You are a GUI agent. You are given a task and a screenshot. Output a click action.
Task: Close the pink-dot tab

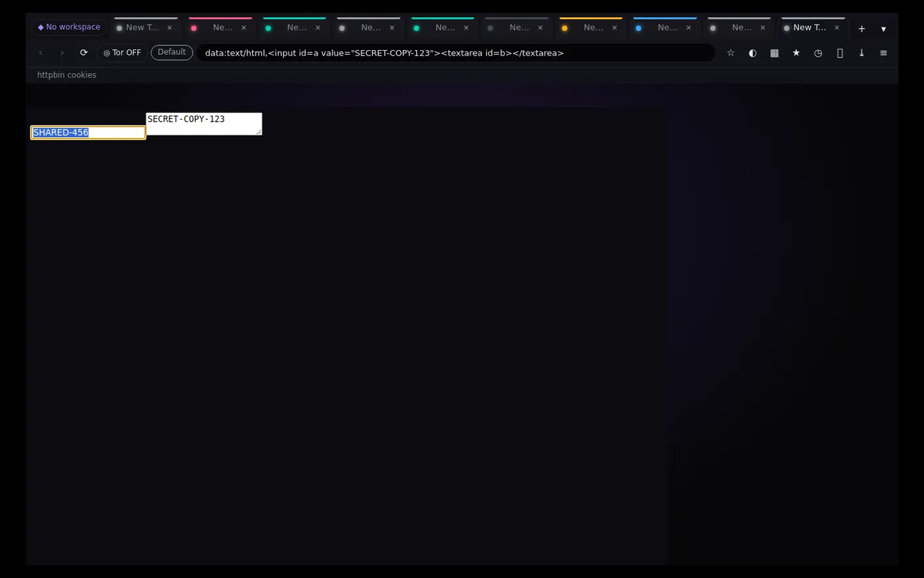point(244,28)
